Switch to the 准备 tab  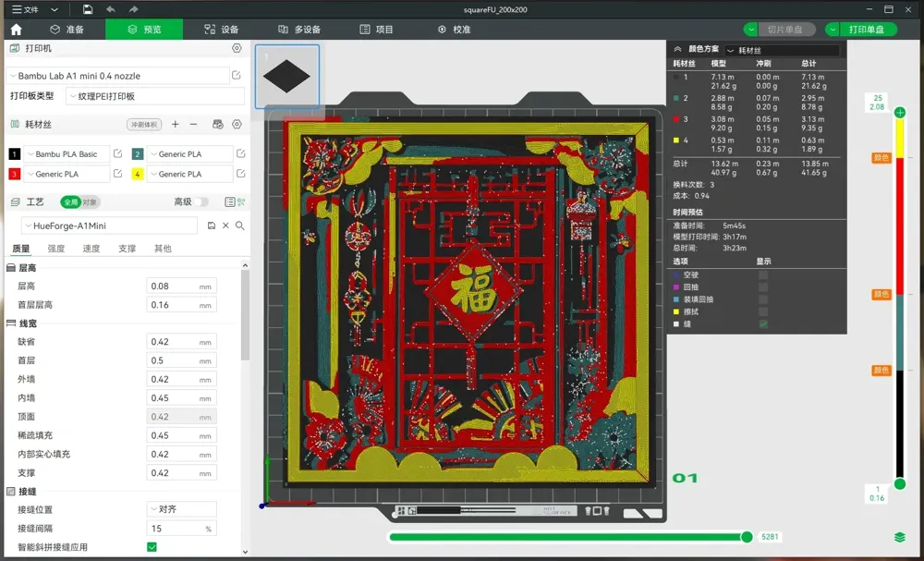point(67,30)
